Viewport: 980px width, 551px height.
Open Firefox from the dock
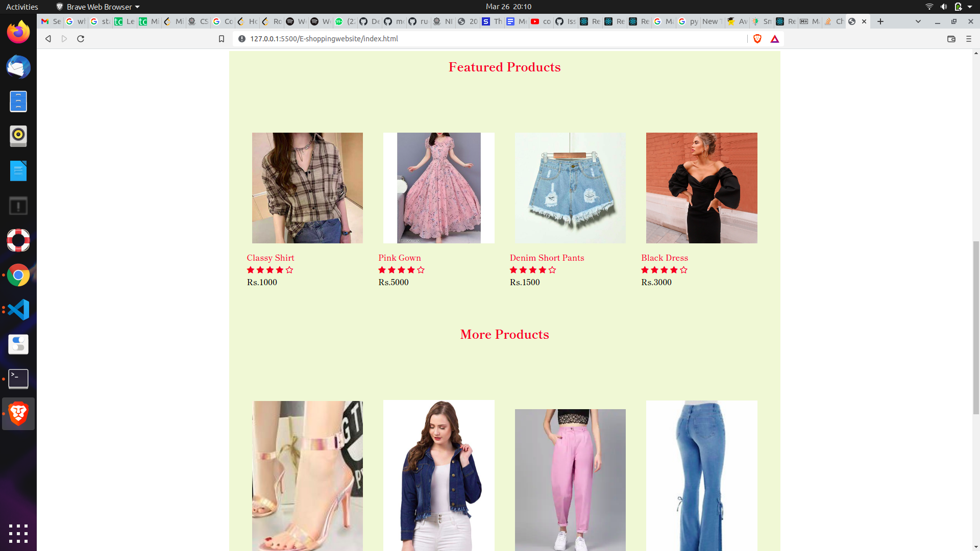(x=18, y=32)
